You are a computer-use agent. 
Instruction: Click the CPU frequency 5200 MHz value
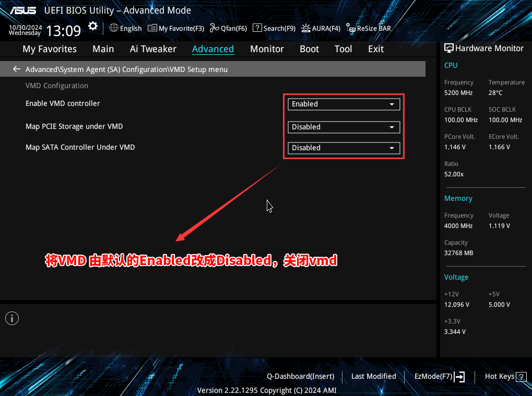[458, 93]
